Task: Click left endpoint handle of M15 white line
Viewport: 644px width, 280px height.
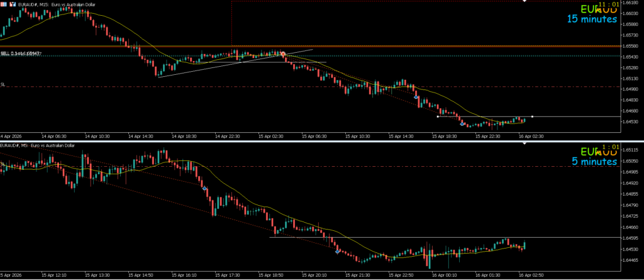Action: coord(438,116)
